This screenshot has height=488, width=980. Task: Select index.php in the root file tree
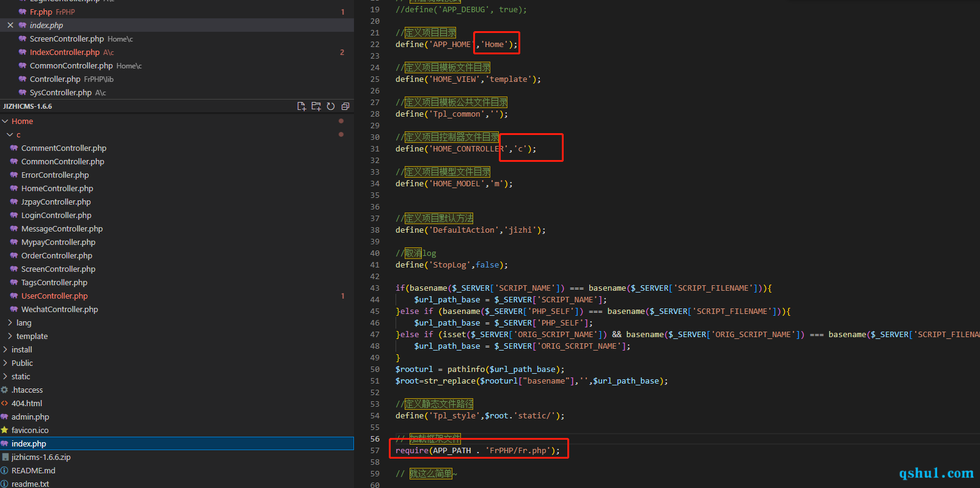pyautogui.click(x=177, y=443)
